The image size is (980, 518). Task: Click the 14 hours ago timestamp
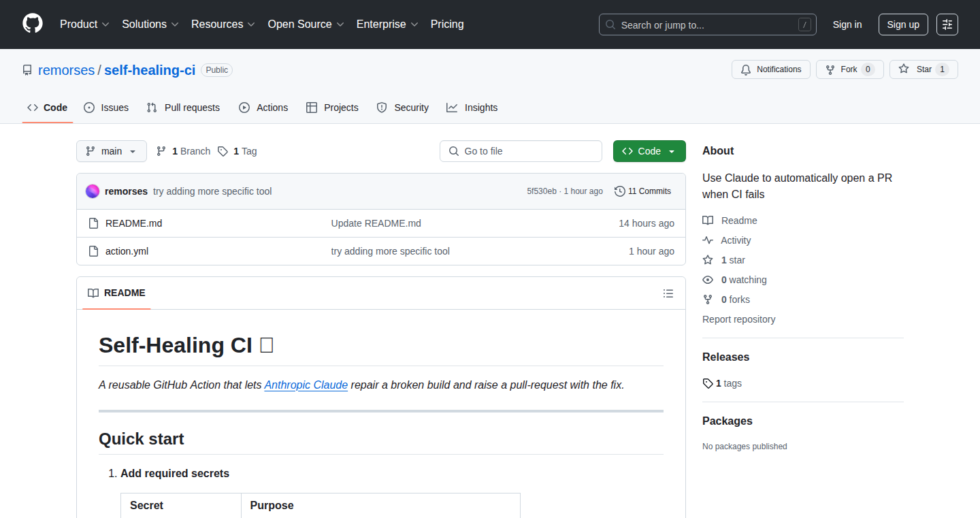click(x=647, y=223)
